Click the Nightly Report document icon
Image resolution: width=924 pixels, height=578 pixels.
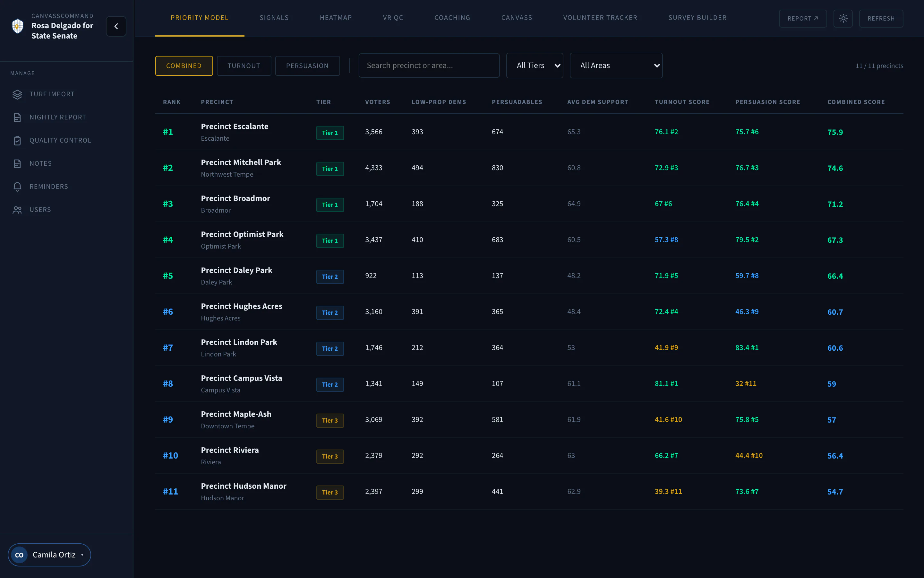(x=17, y=117)
